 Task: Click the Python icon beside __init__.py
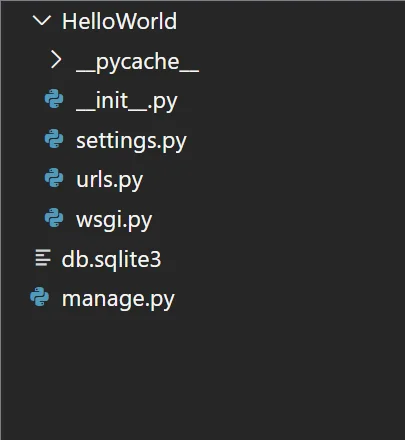54,99
